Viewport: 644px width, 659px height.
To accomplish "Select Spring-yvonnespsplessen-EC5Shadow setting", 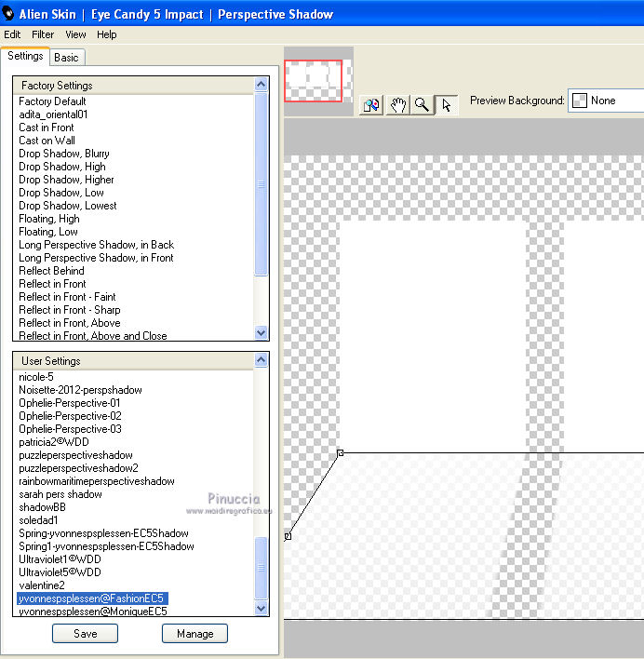I will coord(103,533).
